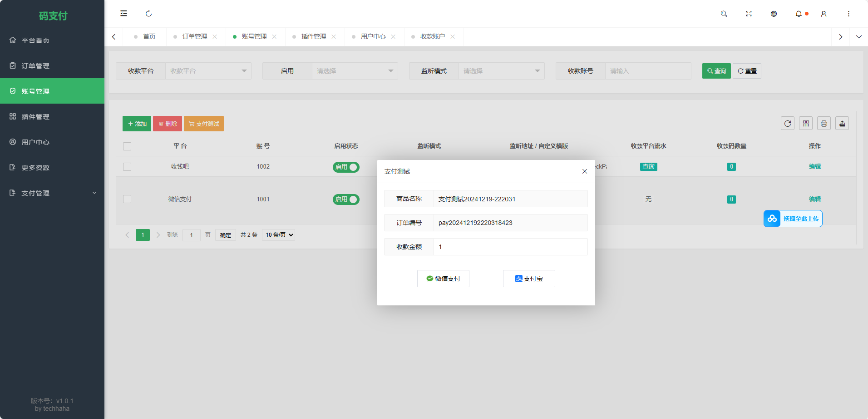
Task: Open 订单管理 in the sidebar
Action: (x=52, y=65)
